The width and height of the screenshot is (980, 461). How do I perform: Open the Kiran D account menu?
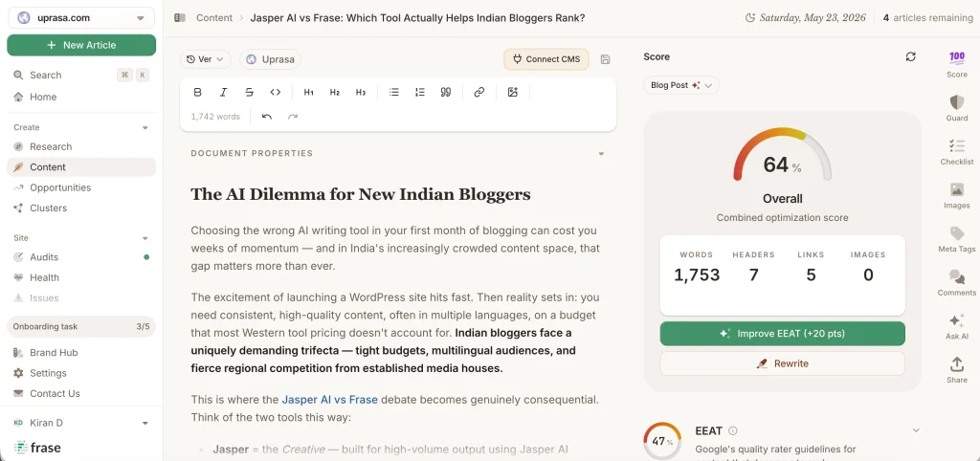click(x=81, y=423)
